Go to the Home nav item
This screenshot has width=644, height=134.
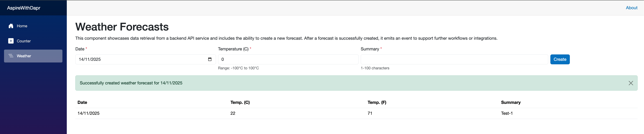(22, 26)
